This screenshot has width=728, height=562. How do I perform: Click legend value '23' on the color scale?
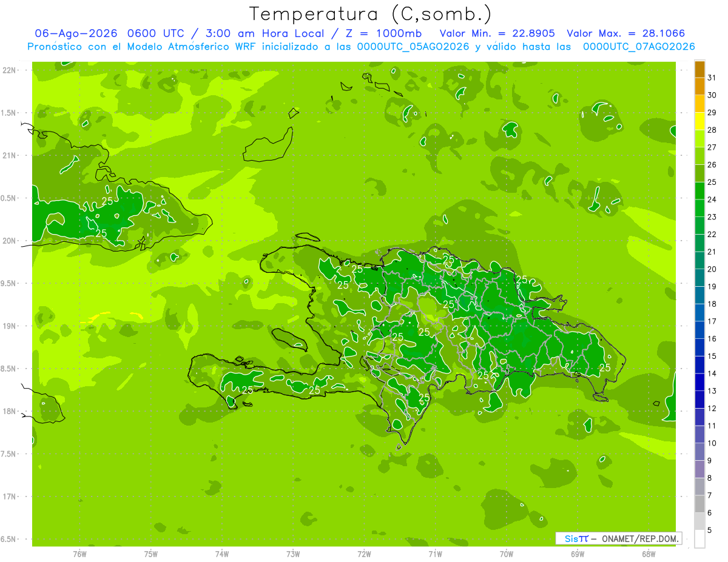tap(712, 217)
